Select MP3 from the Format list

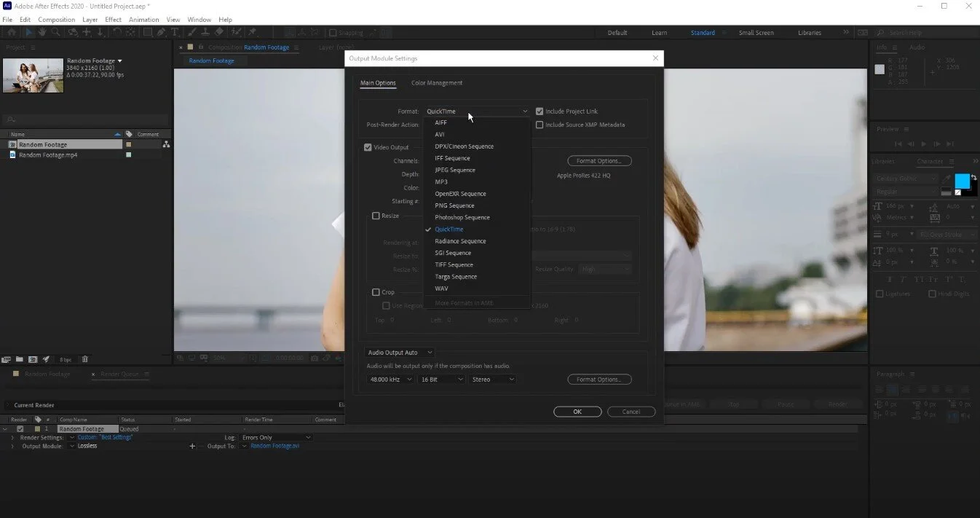click(x=441, y=181)
